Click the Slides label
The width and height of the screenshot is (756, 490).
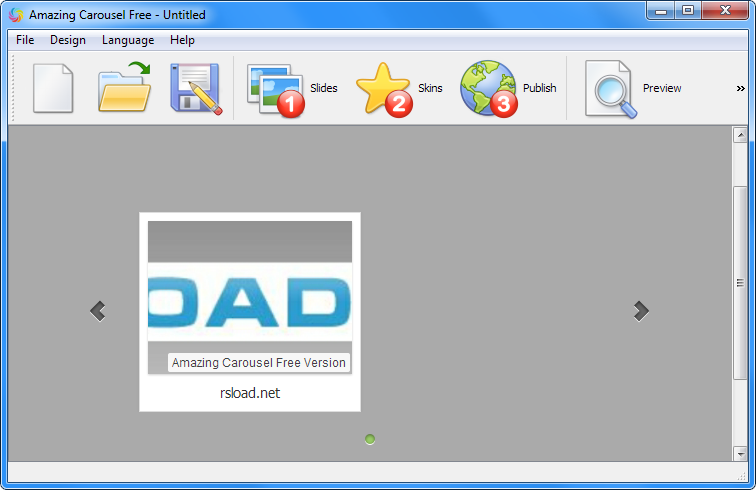(324, 88)
